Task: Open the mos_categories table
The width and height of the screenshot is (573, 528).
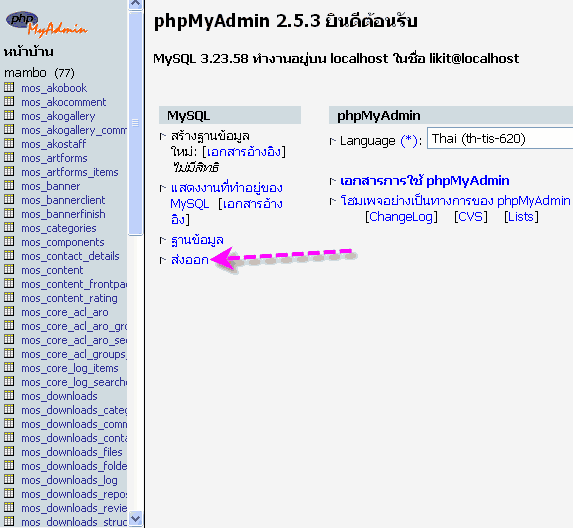Action: click(59, 228)
